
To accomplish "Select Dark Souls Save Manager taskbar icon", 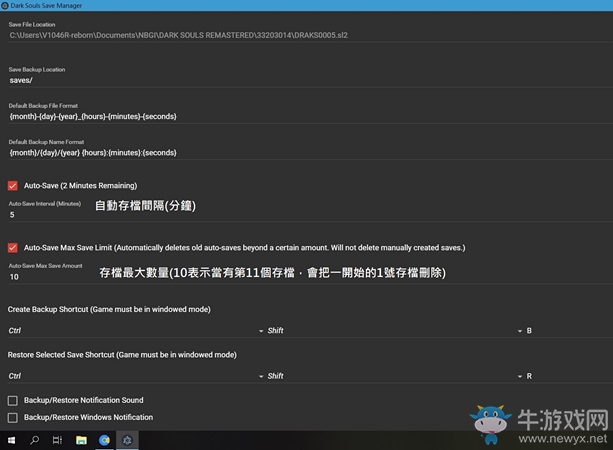I will point(127,440).
